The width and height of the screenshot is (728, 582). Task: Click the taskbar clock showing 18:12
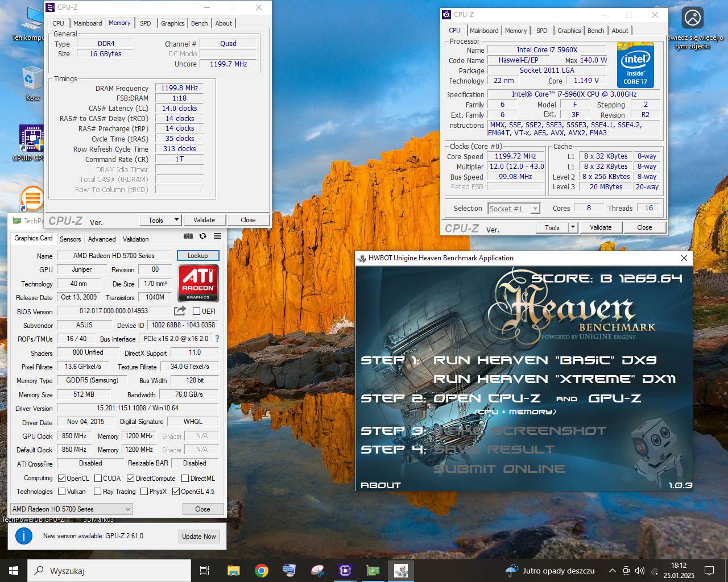click(x=679, y=571)
